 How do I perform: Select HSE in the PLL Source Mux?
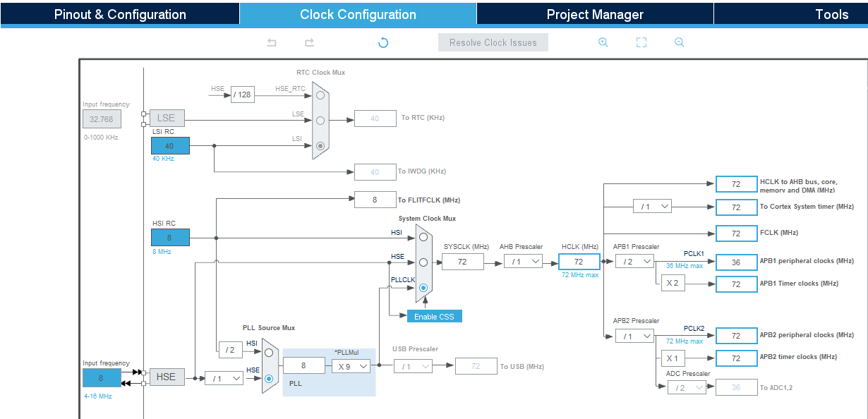tap(269, 378)
